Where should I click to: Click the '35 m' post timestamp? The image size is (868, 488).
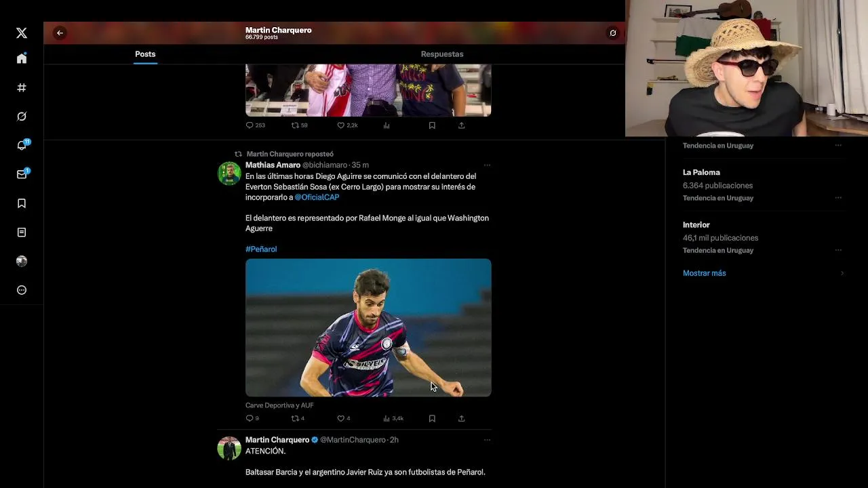click(x=360, y=165)
